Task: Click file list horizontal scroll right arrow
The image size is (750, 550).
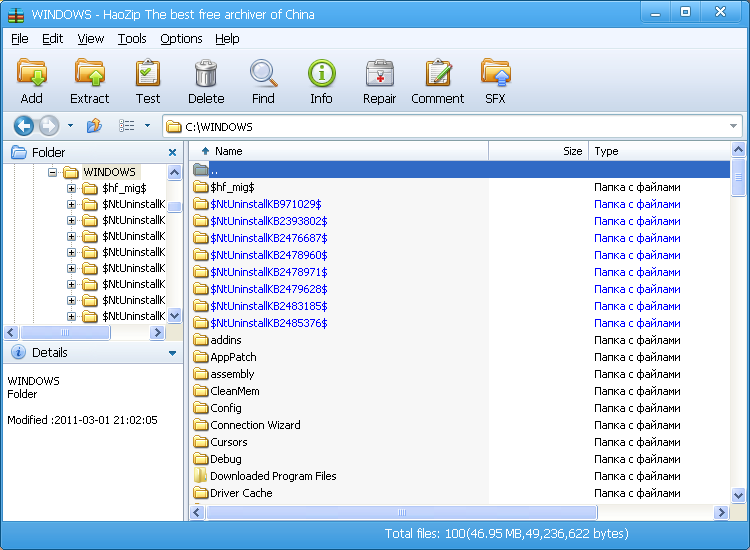Action: (x=721, y=513)
